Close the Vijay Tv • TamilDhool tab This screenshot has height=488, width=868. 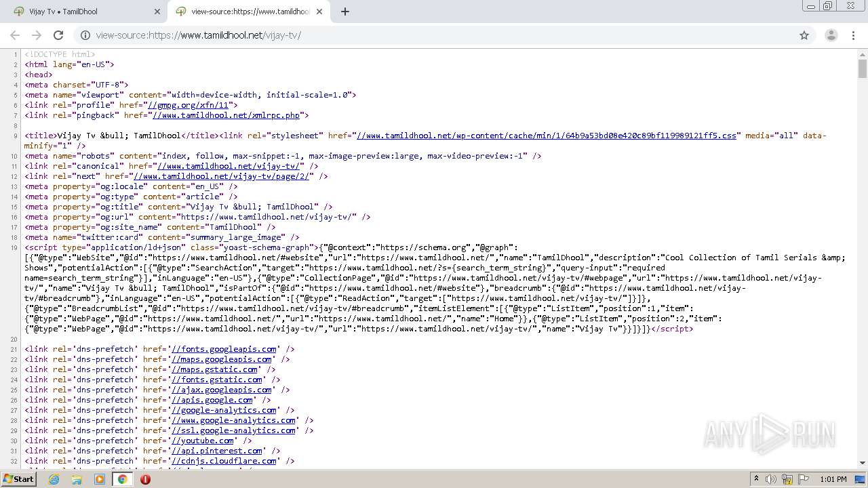tap(157, 12)
